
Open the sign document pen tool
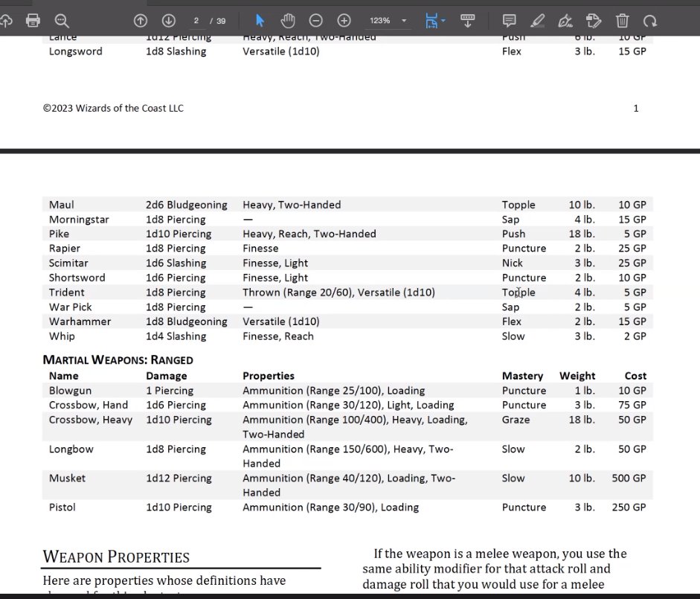[565, 21]
